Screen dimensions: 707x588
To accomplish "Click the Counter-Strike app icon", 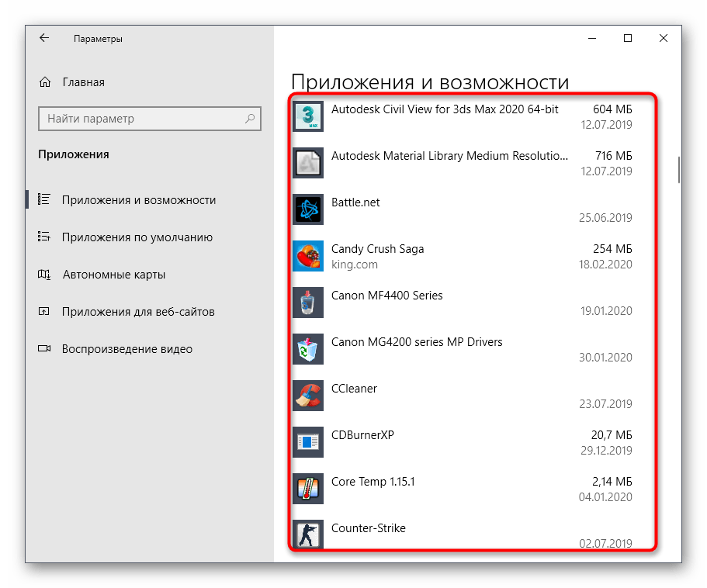I will tap(307, 534).
